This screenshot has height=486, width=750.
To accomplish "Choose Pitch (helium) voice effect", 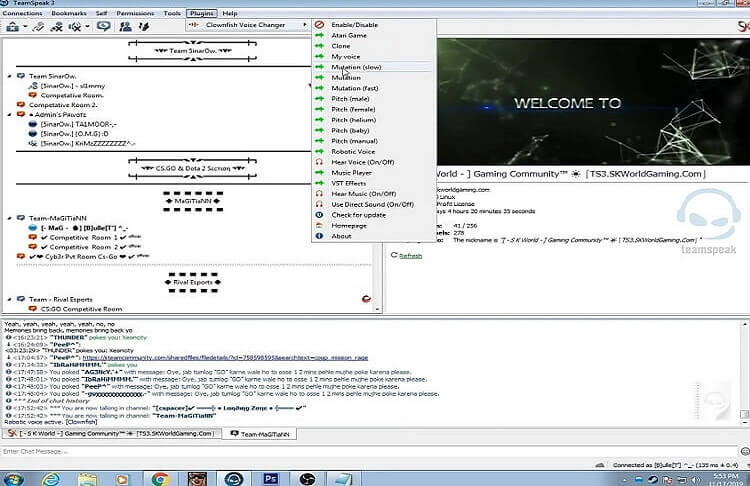I will 373,120.
